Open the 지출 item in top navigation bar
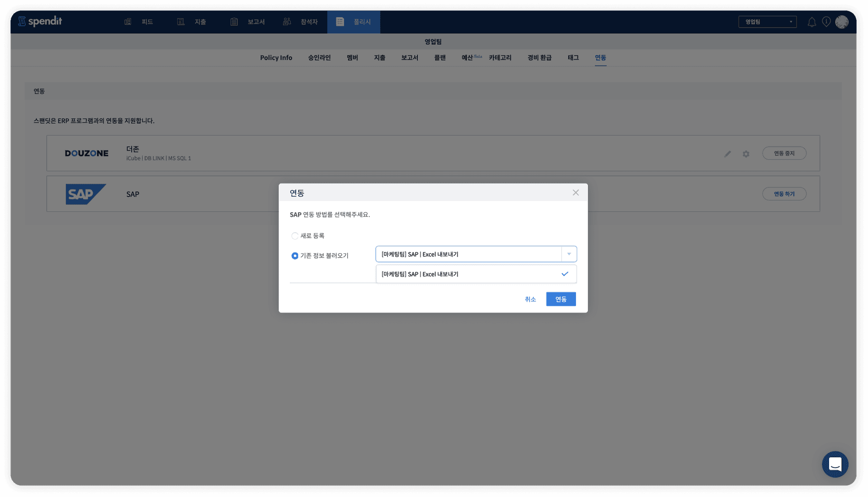 coord(192,22)
